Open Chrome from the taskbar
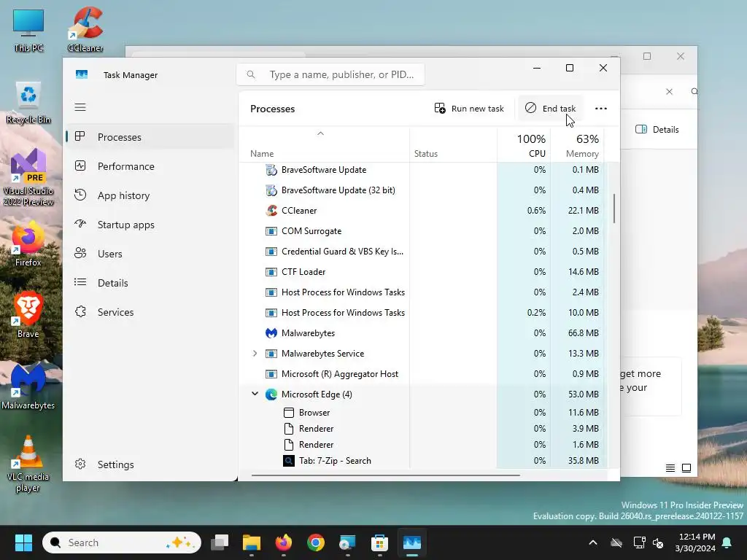 pos(315,542)
